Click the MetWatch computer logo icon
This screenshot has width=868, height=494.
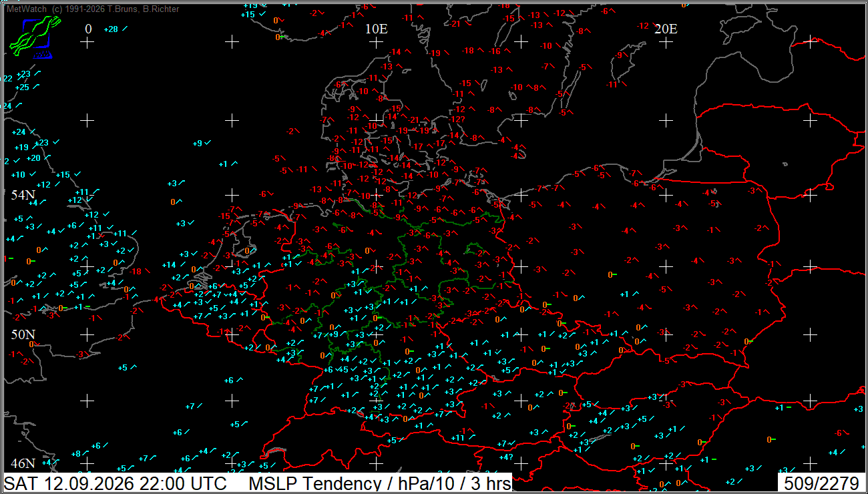pyautogui.click(x=34, y=39)
